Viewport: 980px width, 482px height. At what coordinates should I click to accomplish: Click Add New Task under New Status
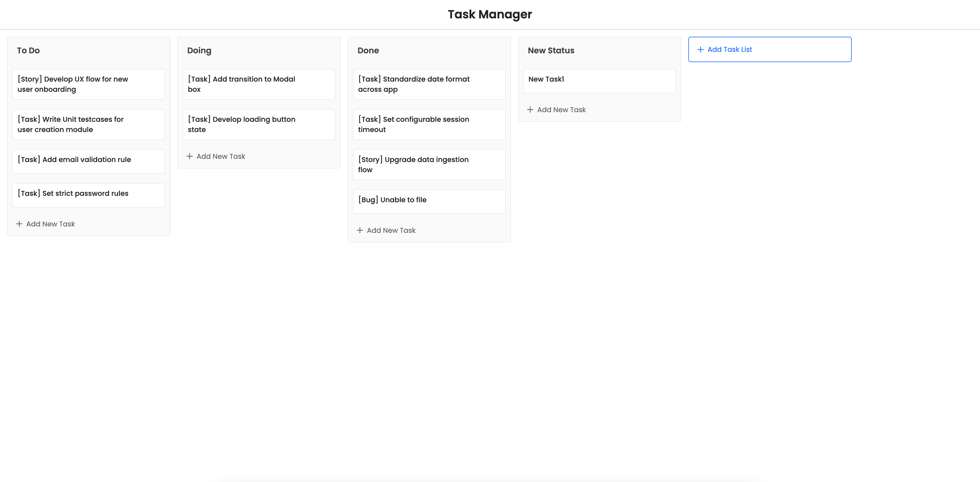click(x=561, y=110)
